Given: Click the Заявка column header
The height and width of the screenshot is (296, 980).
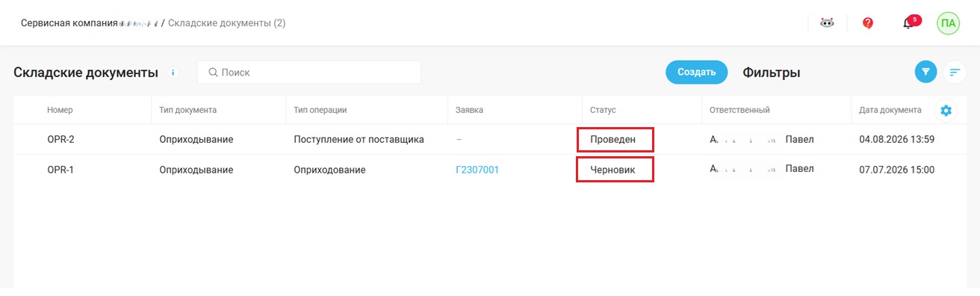Looking at the screenshot, I should click(x=469, y=110).
